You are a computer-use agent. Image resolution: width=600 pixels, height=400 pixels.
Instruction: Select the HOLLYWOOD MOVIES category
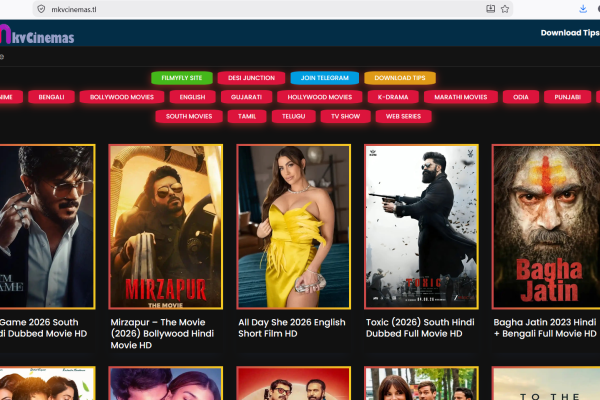click(320, 97)
